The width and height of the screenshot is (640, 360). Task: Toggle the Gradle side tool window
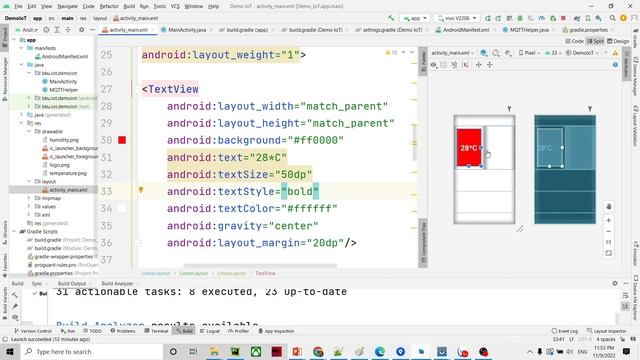(x=636, y=38)
